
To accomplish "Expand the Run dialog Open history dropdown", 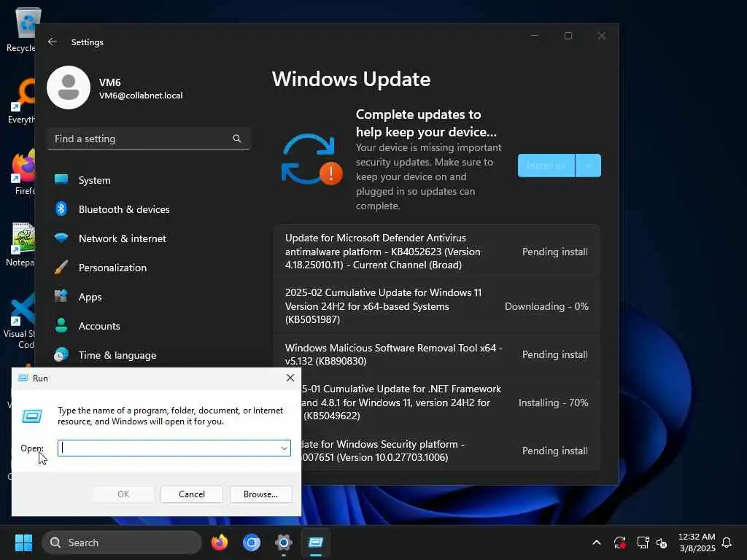I will (x=285, y=448).
